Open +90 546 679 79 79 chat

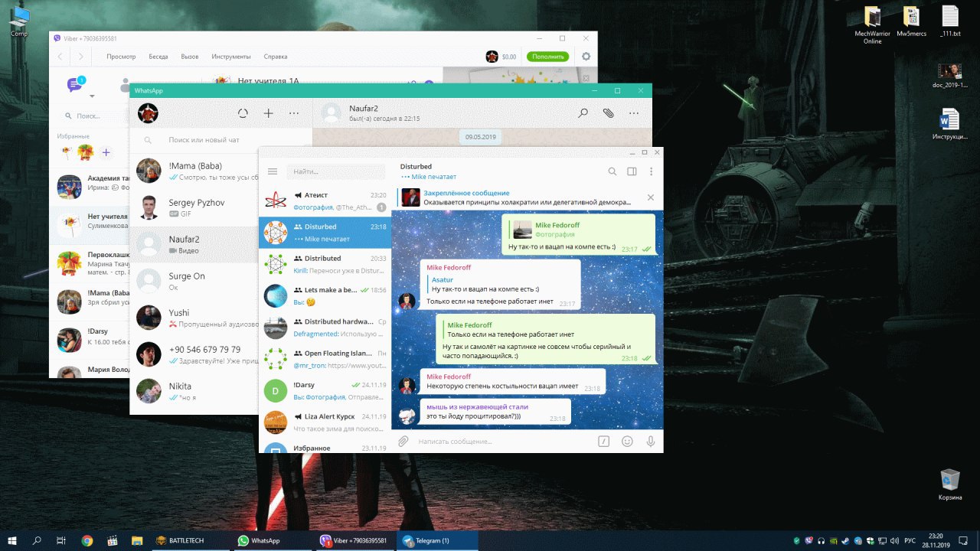pos(194,354)
